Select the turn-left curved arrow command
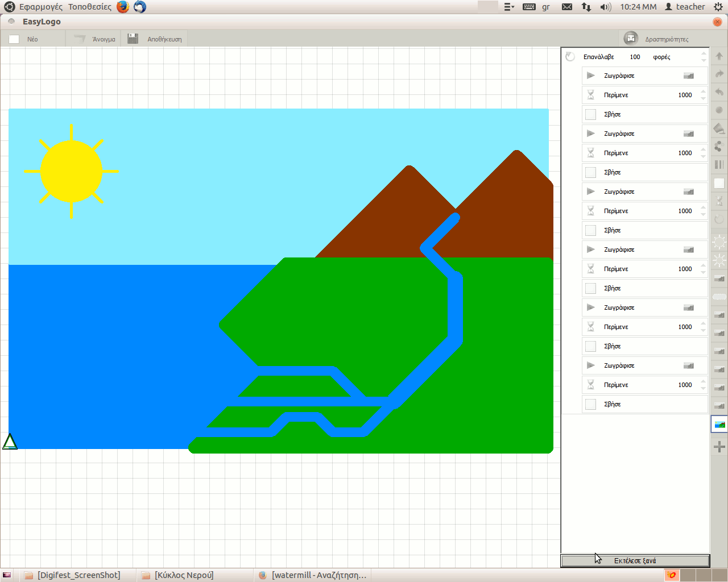The height and width of the screenshot is (582, 728). tap(719, 92)
